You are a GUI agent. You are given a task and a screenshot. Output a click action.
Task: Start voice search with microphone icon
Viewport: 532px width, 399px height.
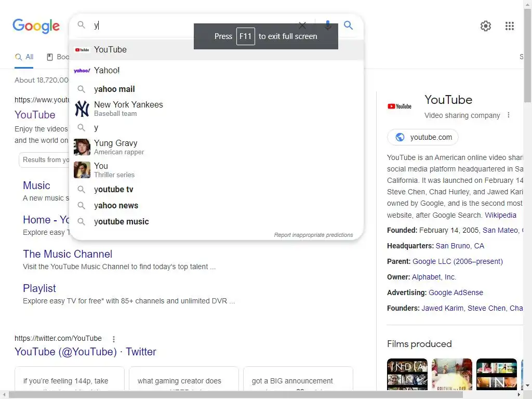(x=328, y=25)
